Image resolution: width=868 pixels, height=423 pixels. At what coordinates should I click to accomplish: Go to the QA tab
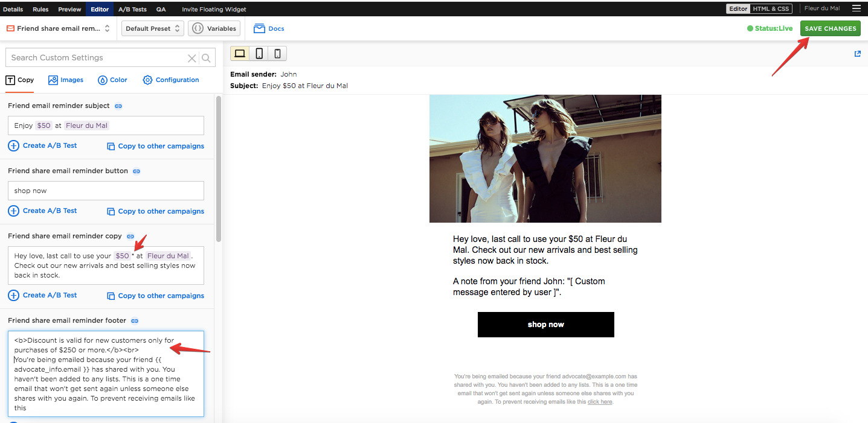coord(161,9)
